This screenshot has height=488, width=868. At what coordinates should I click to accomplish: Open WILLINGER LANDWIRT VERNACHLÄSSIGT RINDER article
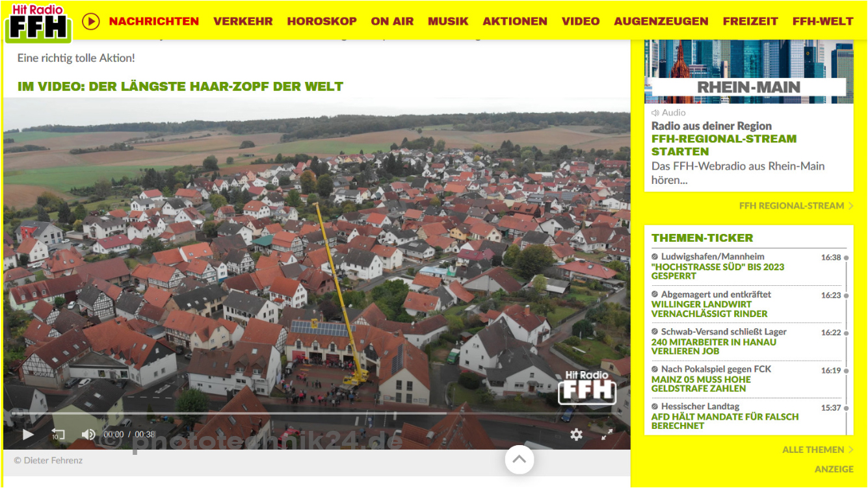coord(709,309)
